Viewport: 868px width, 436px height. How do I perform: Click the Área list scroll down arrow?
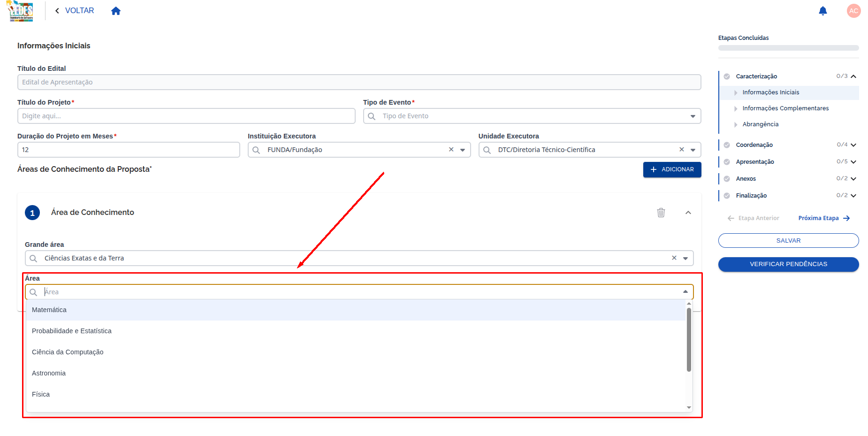tap(689, 407)
